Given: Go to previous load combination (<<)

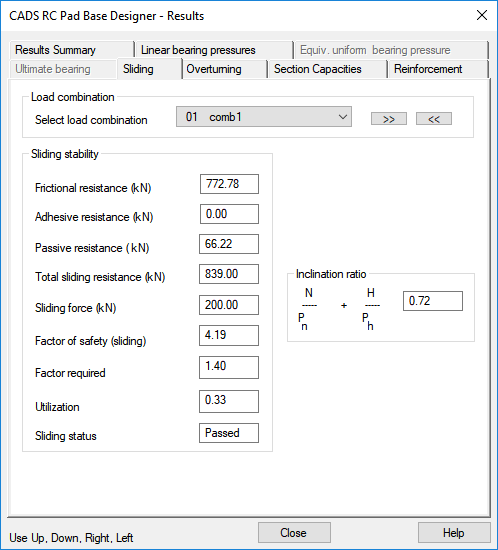Looking at the screenshot, I should pos(433,119).
